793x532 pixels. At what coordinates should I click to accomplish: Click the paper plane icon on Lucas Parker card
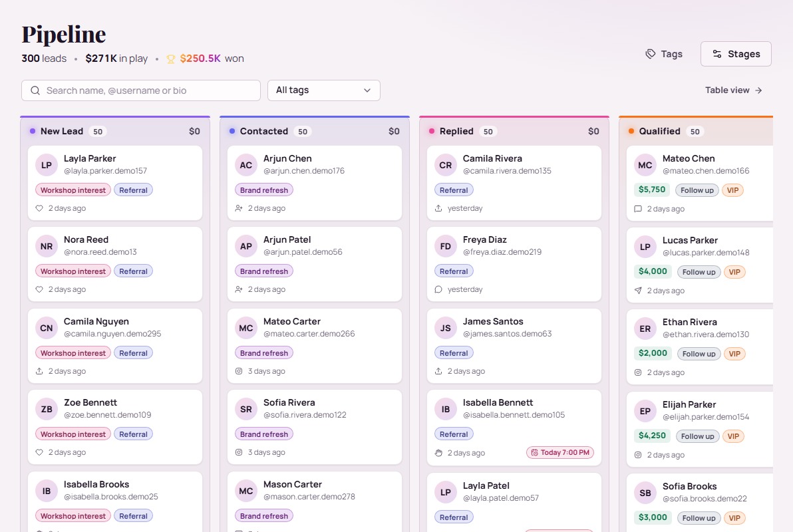(638, 291)
